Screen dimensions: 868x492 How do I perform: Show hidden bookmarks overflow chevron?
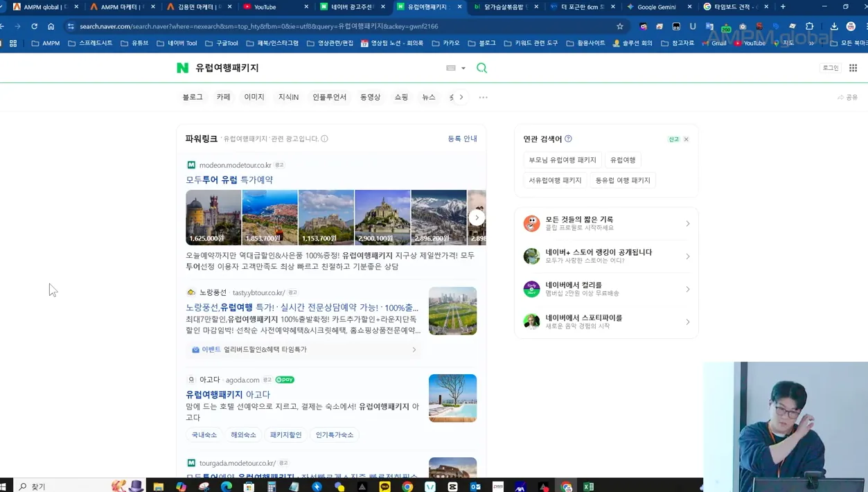pyautogui.click(x=811, y=43)
